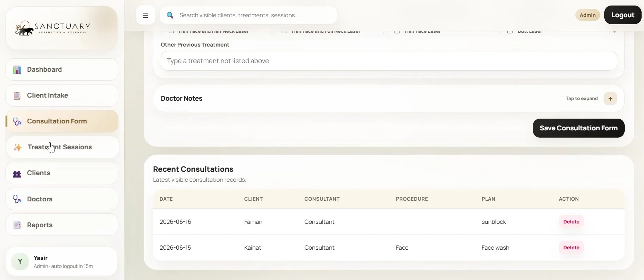
Task: Delete the Farhan consultation record
Action: 571,222
